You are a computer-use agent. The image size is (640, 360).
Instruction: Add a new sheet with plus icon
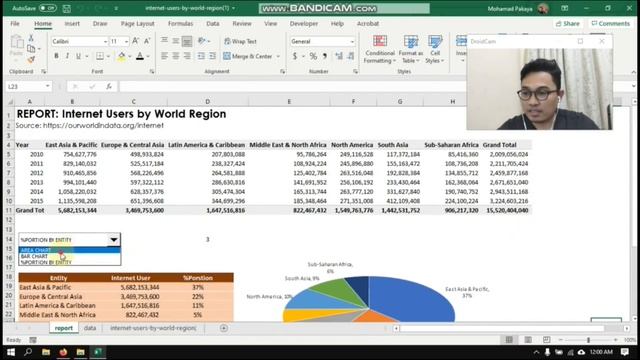tap(224, 328)
